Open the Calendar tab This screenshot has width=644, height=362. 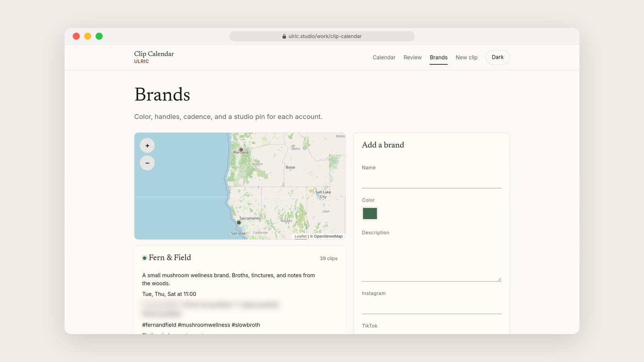coord(384,58)
